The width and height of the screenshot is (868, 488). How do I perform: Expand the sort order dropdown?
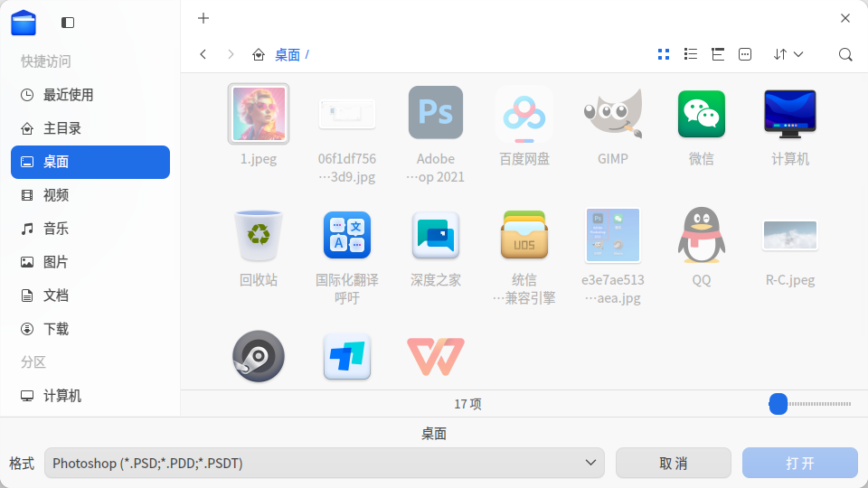(788, 54)
